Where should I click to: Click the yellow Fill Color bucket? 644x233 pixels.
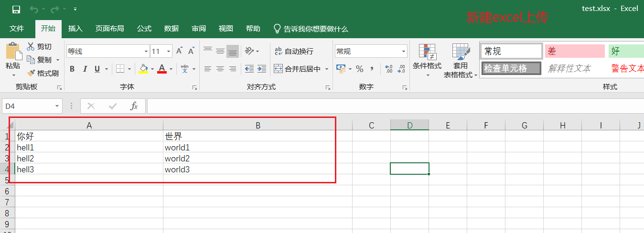143,69
